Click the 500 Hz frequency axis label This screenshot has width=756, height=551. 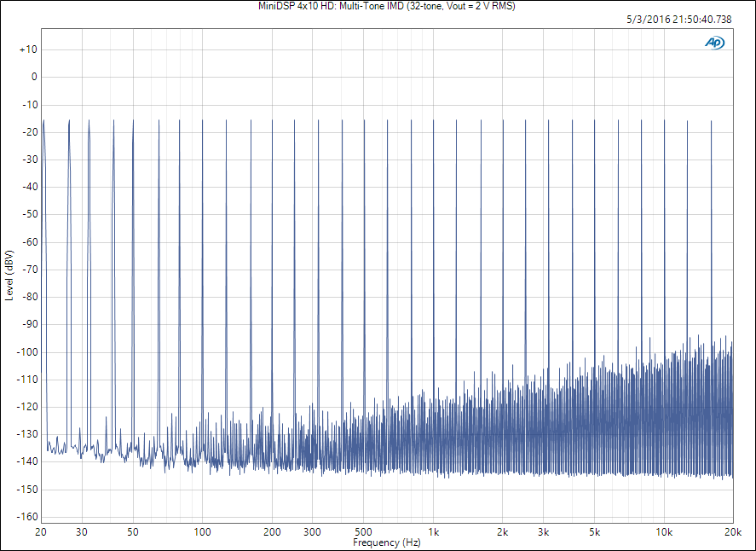point(364,531)
